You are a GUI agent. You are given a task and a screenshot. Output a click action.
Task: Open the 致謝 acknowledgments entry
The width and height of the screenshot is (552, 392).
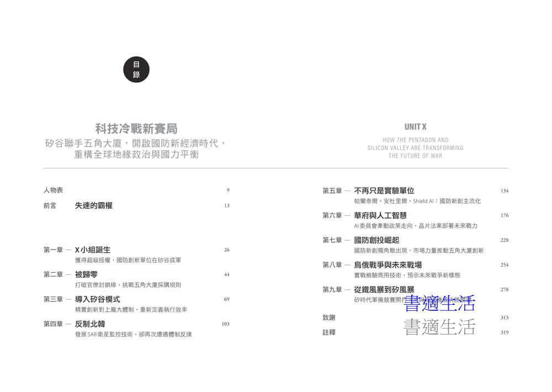(x=328, y=318)
